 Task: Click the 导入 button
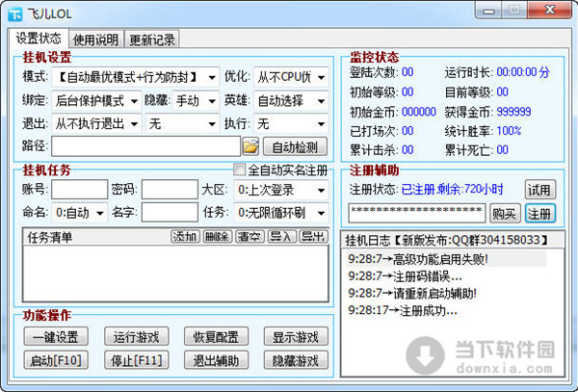[x=281, y=237]
